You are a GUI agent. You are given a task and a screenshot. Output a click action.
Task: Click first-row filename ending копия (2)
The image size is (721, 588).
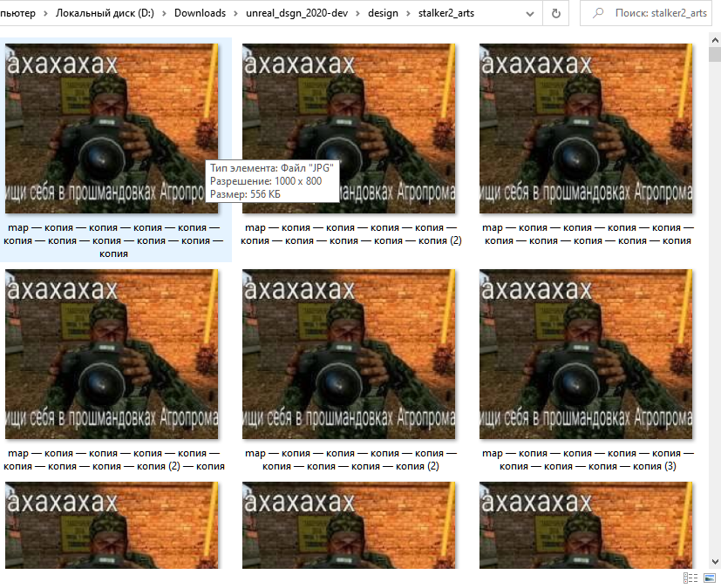click(350, 233)
